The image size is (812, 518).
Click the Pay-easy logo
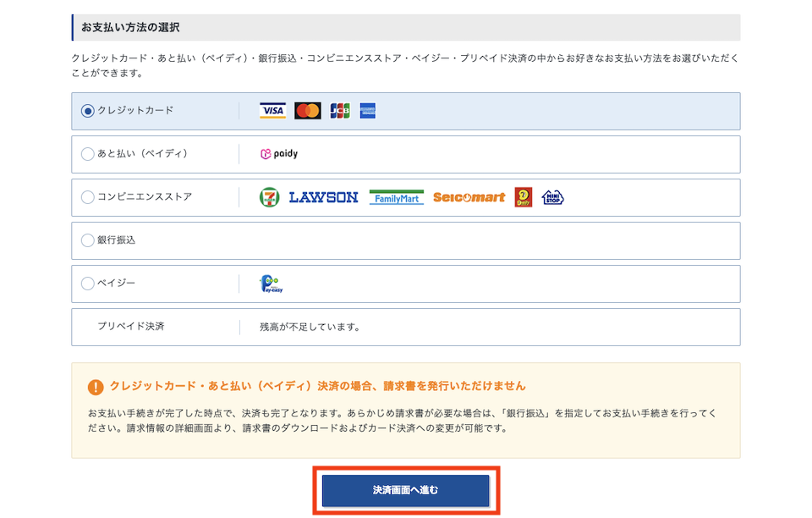coord(271,284)
